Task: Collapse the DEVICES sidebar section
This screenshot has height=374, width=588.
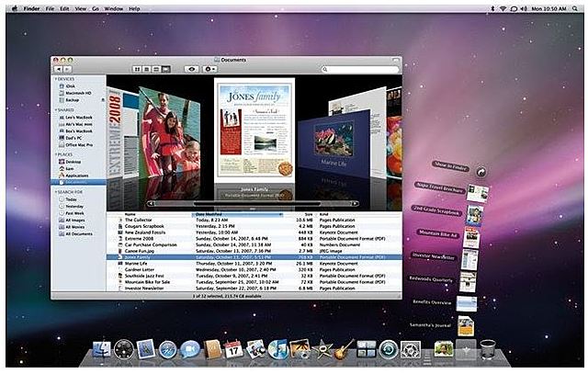Action: (x=56, y=79)
